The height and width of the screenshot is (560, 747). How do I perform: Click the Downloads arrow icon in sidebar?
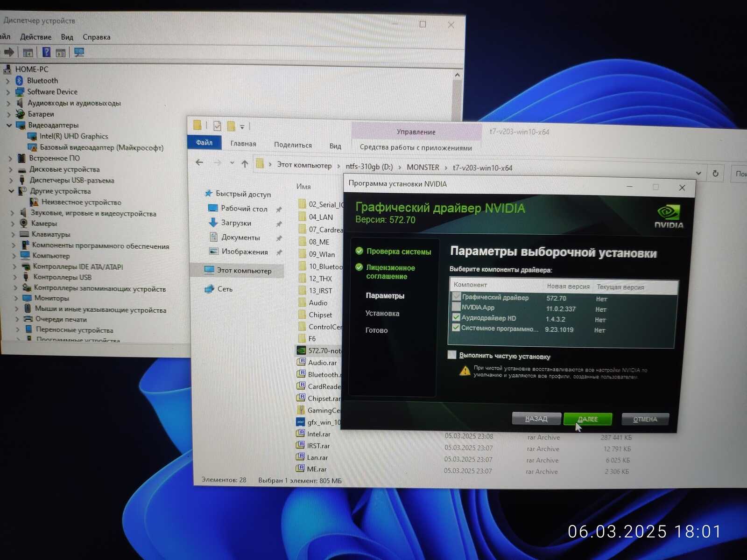213,223
